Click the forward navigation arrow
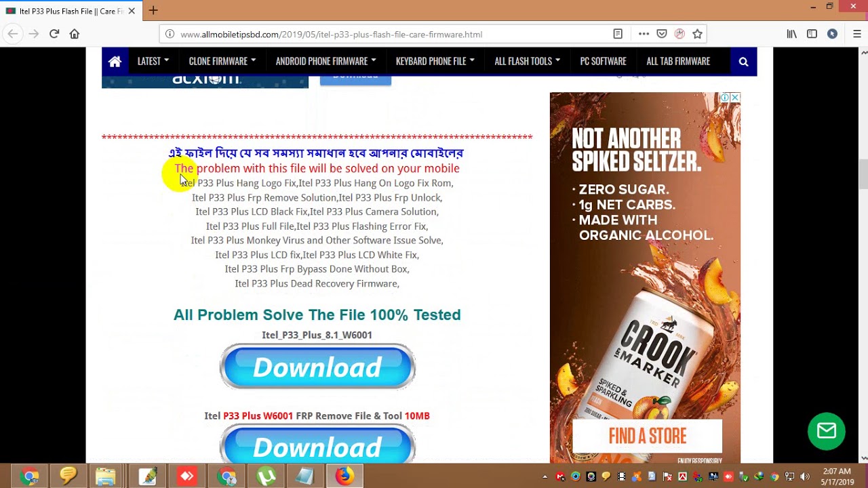 click(33, 34)
